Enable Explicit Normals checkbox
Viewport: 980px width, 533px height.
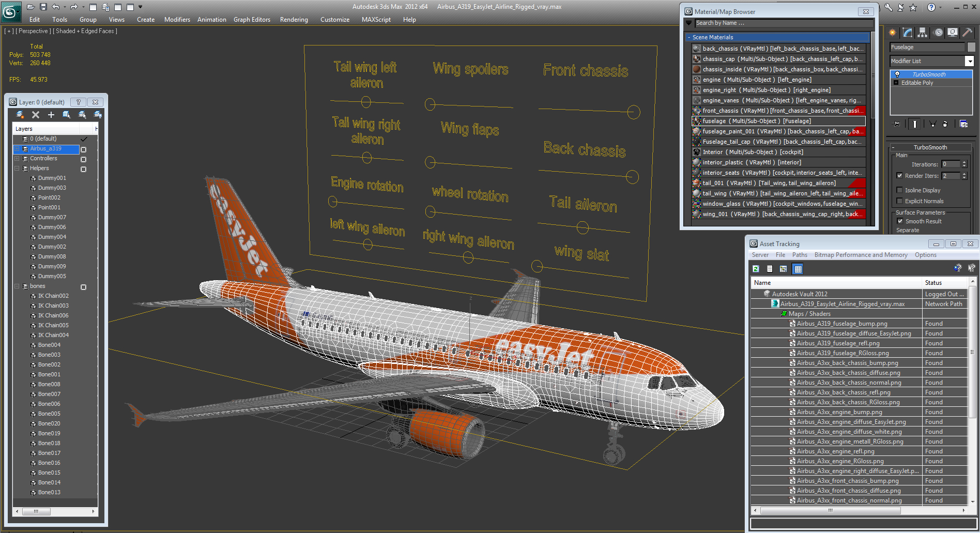pyautogui.click(x=899, y=201)
